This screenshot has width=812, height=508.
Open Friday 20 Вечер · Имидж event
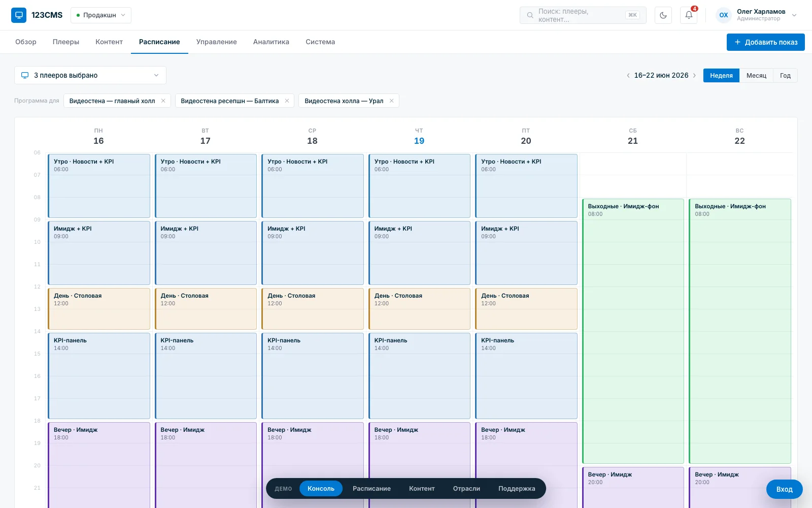526,465
